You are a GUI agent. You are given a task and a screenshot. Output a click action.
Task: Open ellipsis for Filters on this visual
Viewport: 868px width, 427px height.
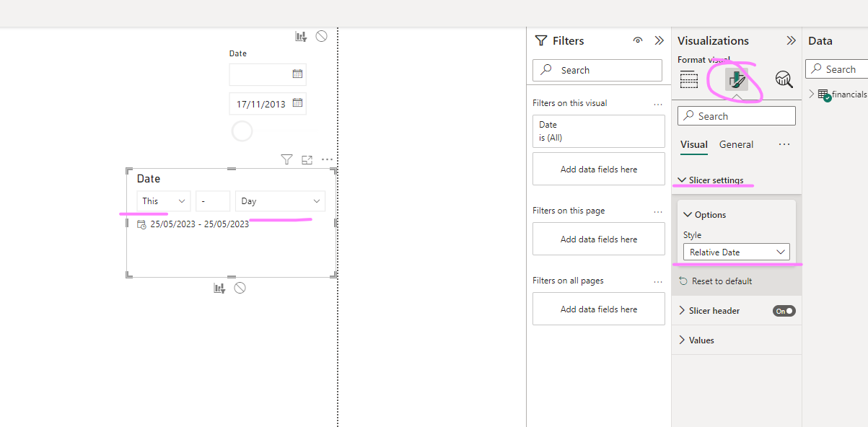pyautogui.click(x=658, y=104)
